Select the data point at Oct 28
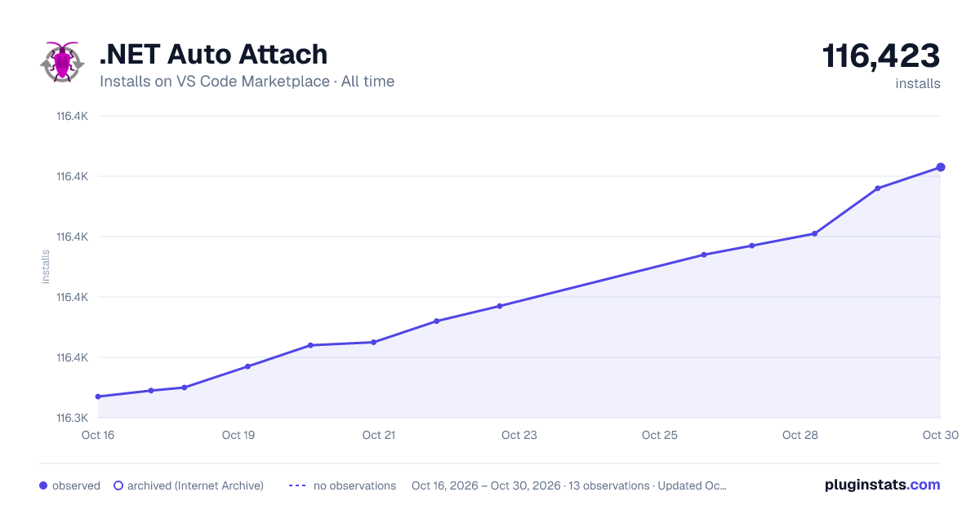 (x=814, y=234)
